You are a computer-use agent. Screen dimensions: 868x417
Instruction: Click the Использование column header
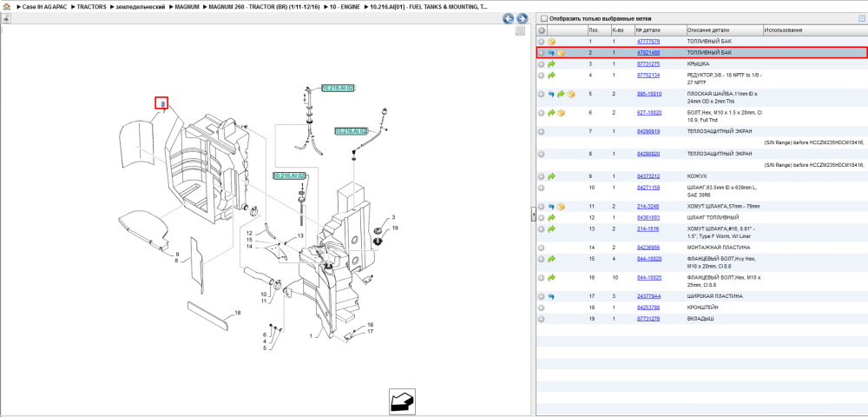tap(815, 30)
